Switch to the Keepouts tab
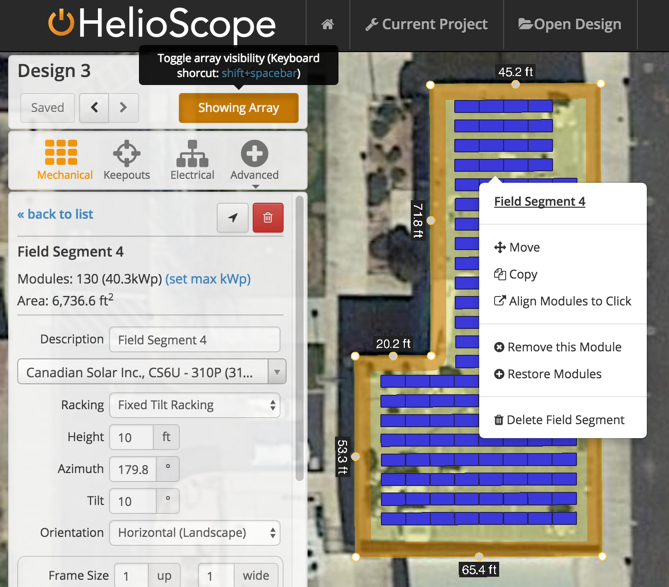669x587 pixels. (x=127, y=160)
